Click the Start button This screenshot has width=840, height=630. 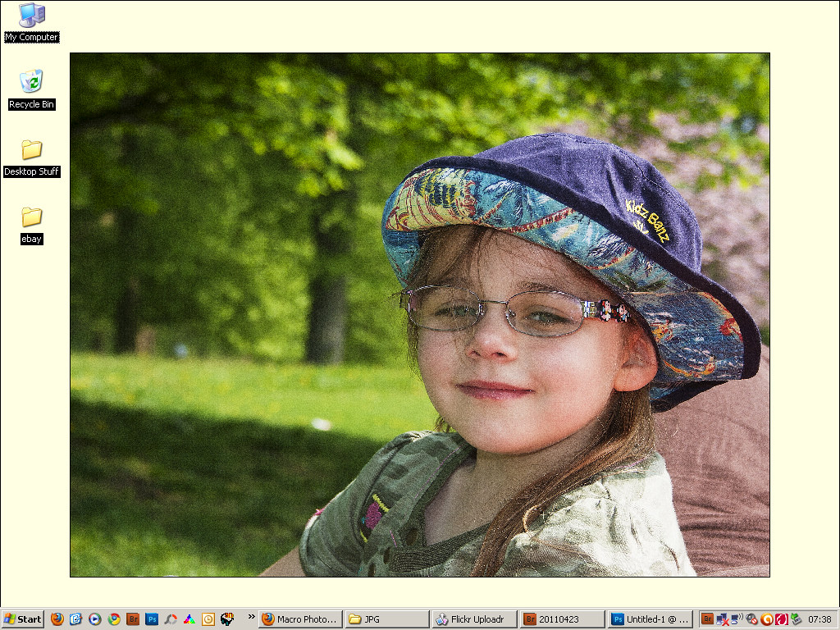pyautogui.click(x=23, y=619)
